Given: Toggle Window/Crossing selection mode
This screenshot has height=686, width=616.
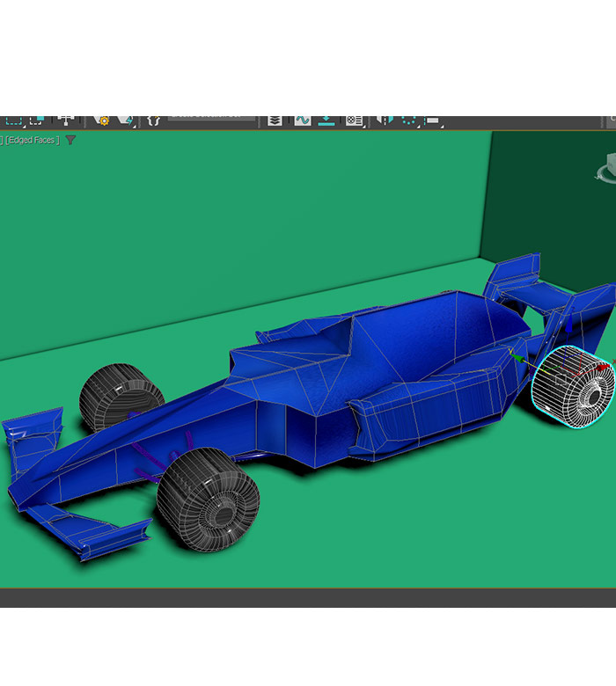Looking at the screenshot, I should 35,120.
